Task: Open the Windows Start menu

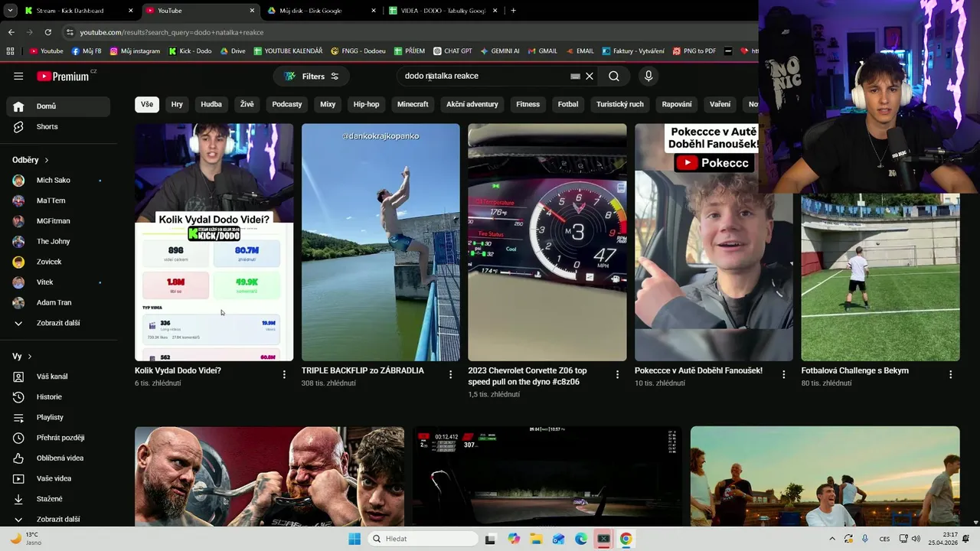Action: 354,539
